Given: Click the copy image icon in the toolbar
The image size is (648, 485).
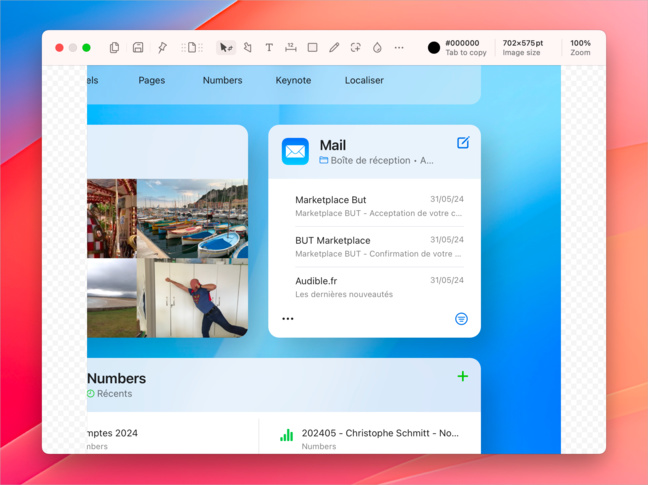Looking at the screenshot, I should [114, 48].
